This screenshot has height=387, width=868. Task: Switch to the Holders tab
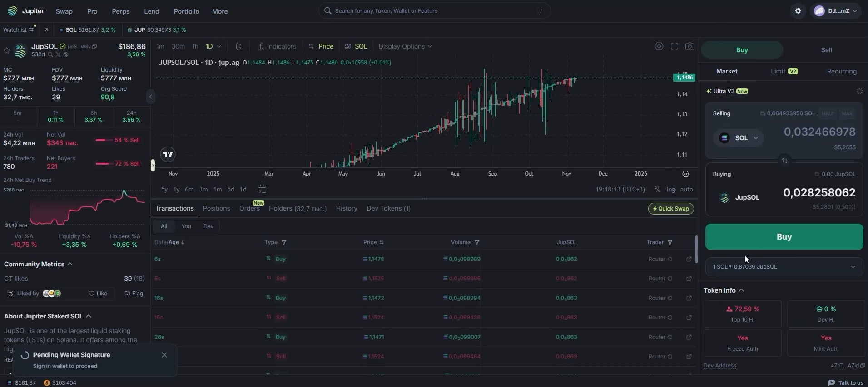pos(298,208)
